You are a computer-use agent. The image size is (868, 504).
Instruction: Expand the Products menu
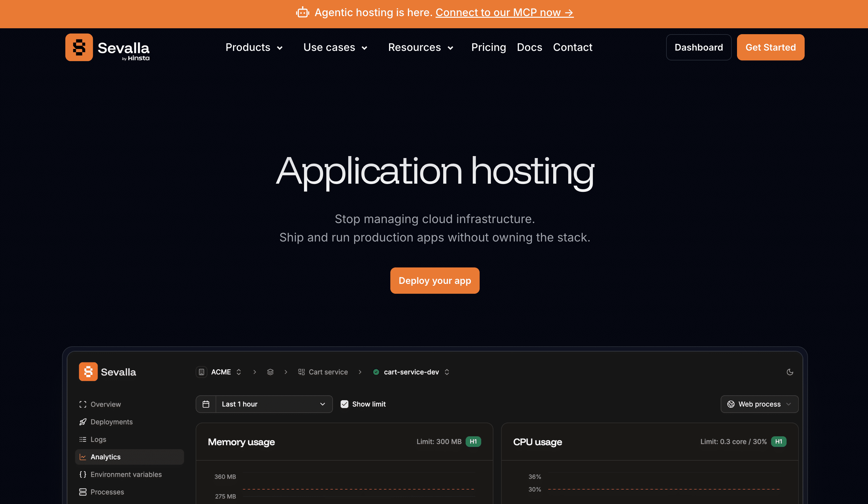click(x=254, y=47)
